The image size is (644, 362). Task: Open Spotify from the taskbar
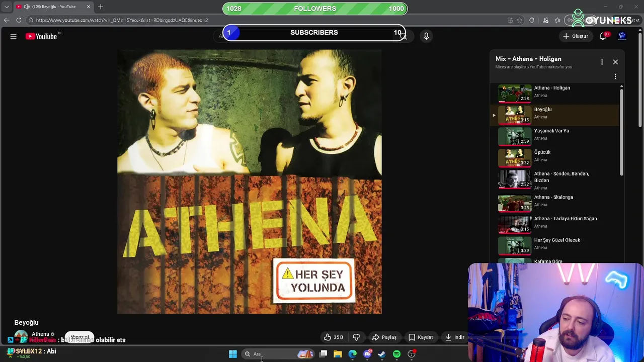click(396, 354)
